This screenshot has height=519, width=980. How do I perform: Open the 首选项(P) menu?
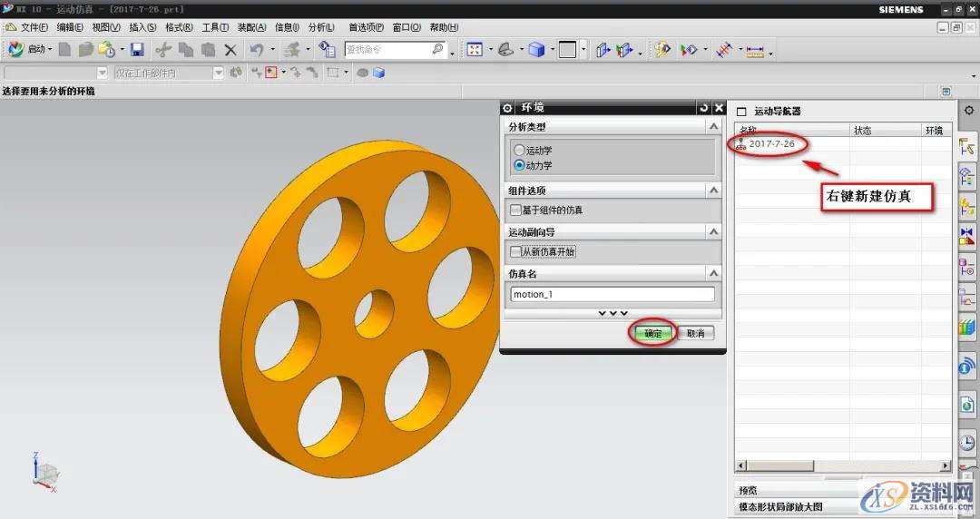366,27
